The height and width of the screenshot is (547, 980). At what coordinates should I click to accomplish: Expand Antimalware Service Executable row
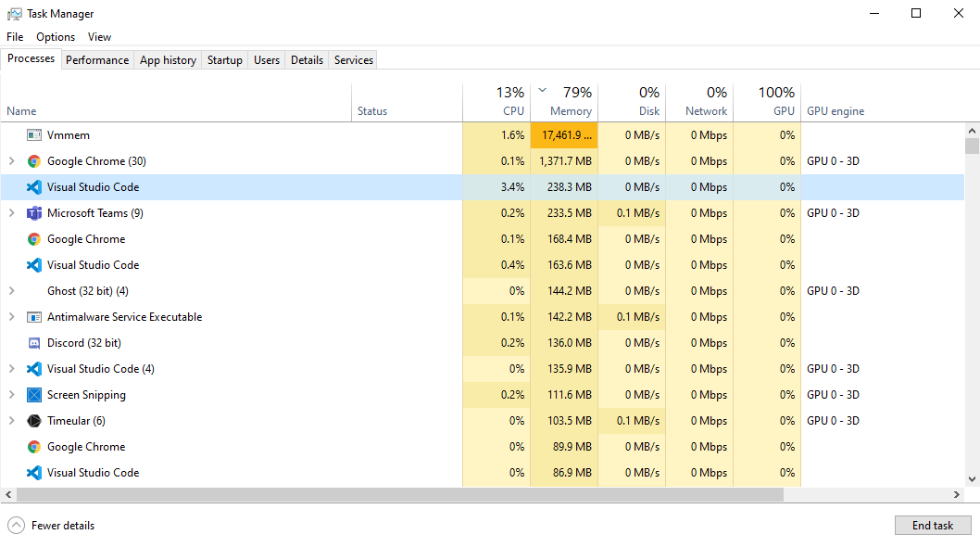pos(11,317)
